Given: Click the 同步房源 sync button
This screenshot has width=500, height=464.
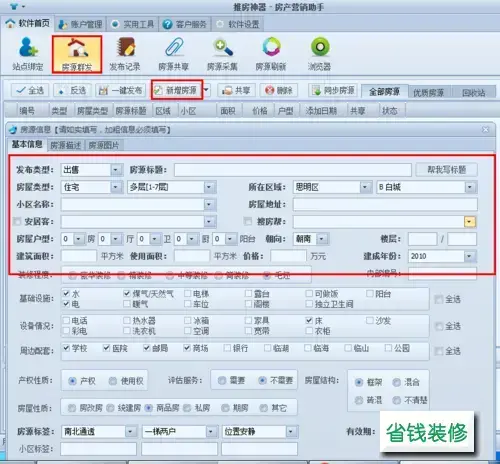Looking at the screenshot, I should [x=333, y=90].
